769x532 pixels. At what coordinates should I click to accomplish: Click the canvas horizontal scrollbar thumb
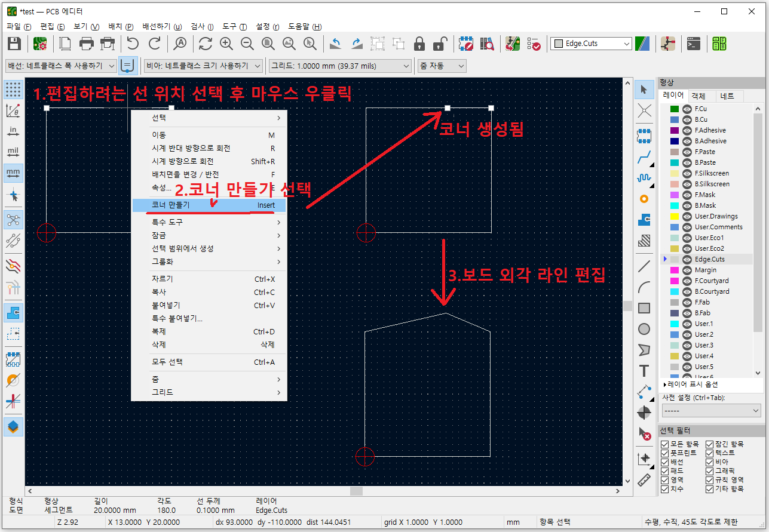356,491
